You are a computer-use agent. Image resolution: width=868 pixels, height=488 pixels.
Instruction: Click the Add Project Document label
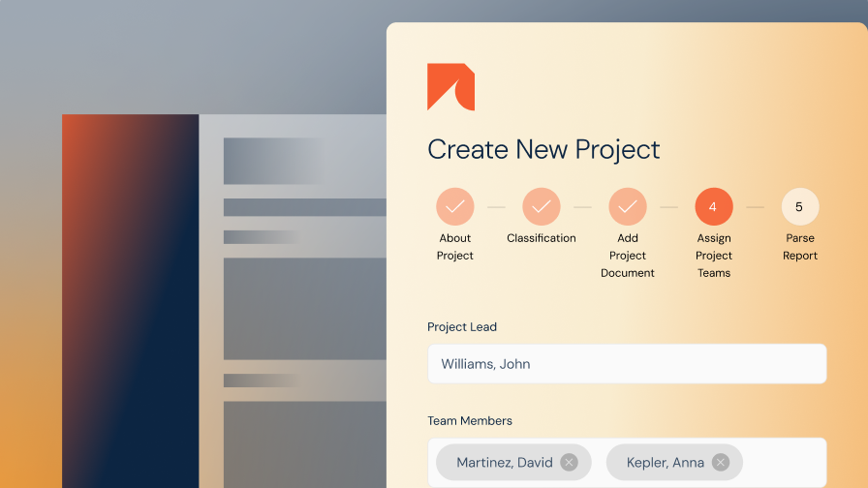pos(628,255)
